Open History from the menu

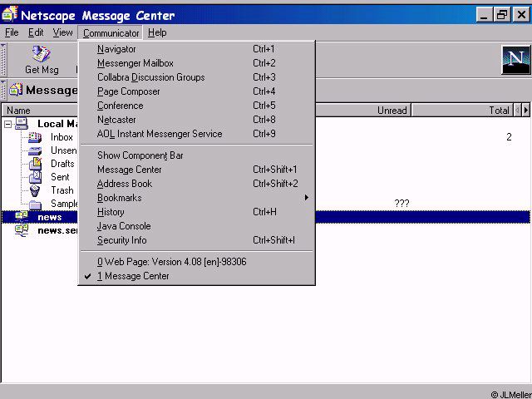click(196, 212)
